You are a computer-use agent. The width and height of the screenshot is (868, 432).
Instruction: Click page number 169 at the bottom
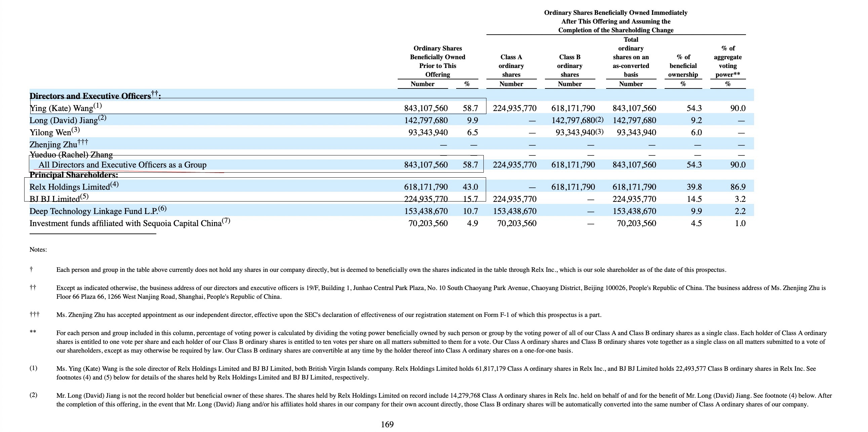pos(387,424)
